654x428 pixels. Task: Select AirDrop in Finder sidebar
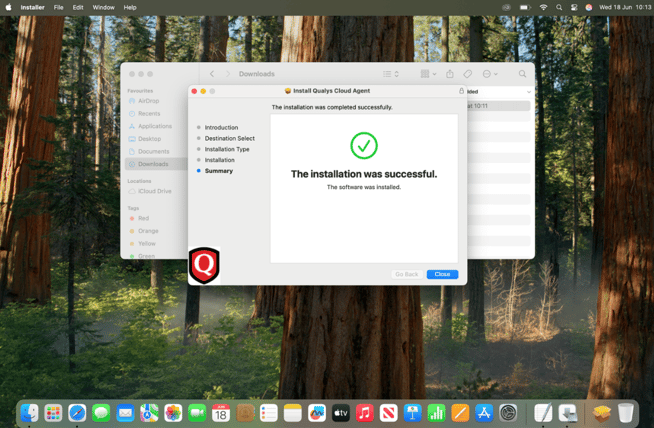[148, 101]
